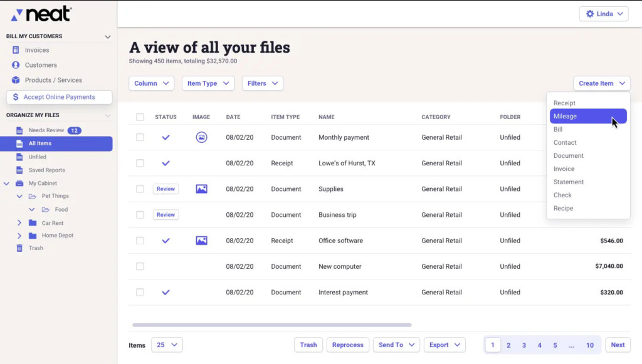This screenshot has height=364, width=642.
Task: Click the status checkmark for Interest payment
Action: click(x=166, y=293)
